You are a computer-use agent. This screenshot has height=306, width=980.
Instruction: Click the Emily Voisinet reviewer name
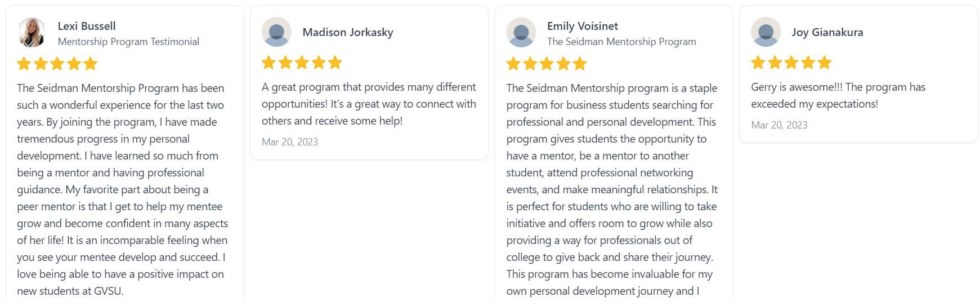click(582, 26)
